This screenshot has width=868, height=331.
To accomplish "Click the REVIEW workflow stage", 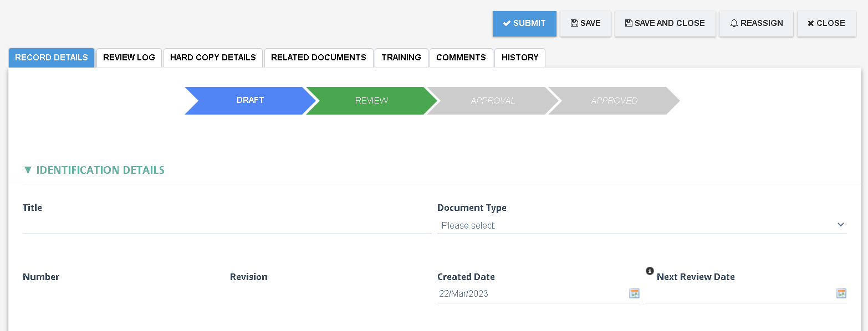I will [x=371, y=100].
